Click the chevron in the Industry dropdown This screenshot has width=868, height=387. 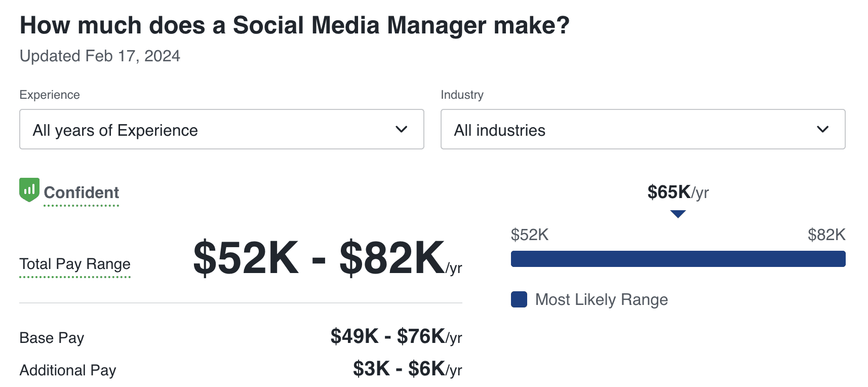click(x=822, y=130)
